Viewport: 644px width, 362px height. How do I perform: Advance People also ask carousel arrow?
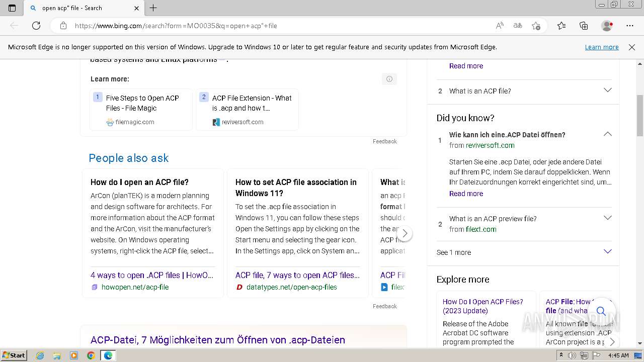tap(405, 234)
